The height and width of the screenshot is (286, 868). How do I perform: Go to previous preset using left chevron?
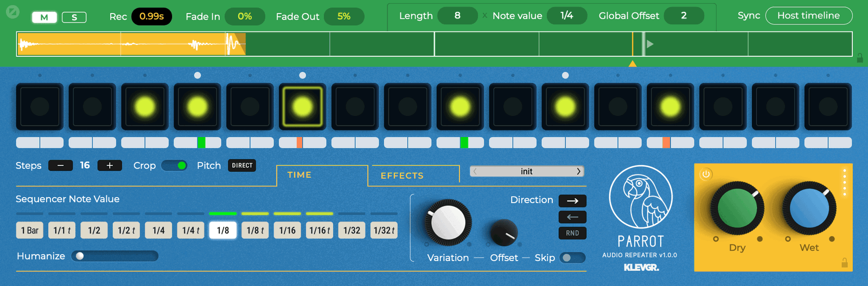[x=475, y=171]
